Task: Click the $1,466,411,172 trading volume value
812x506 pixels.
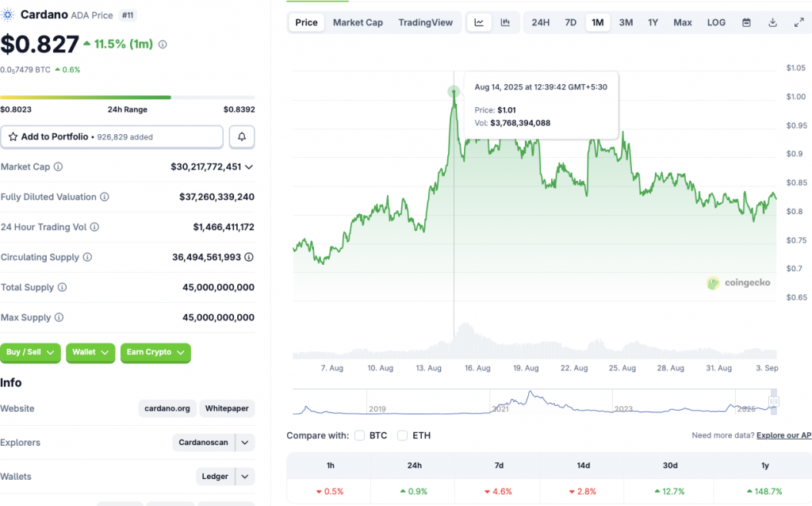Action: coord(224,227)
